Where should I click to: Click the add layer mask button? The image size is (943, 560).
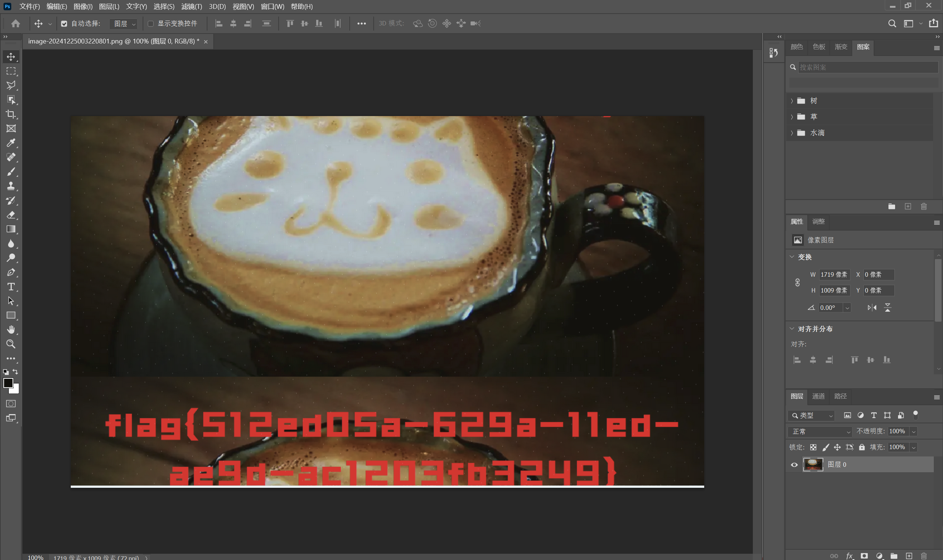pyautogui.click(x=864, y=556)
